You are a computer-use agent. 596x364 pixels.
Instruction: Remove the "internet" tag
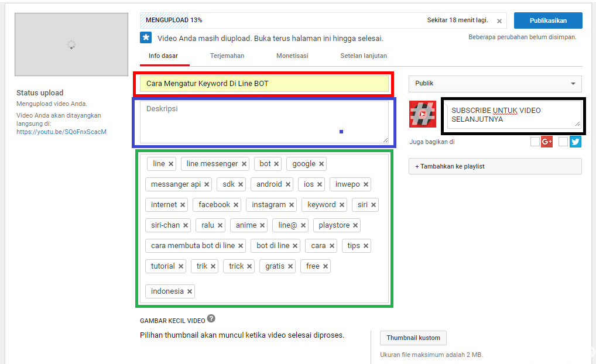click(183, 205)
